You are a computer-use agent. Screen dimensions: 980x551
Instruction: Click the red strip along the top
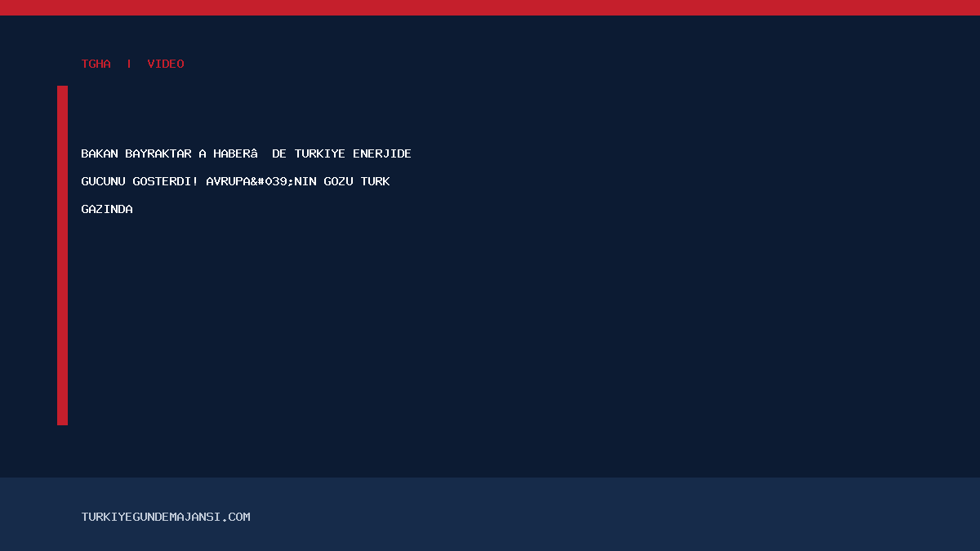(490, 7)
